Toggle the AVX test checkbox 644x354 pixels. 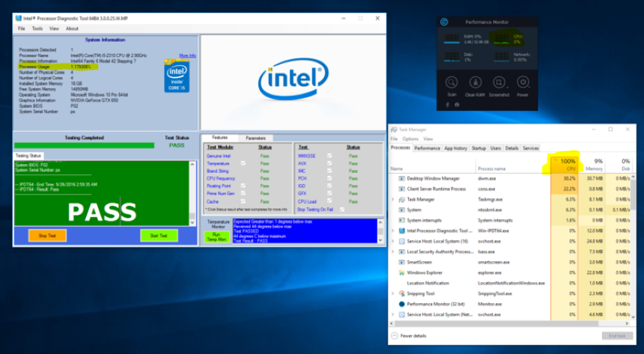pyautogui.click(x=329, y=163)
